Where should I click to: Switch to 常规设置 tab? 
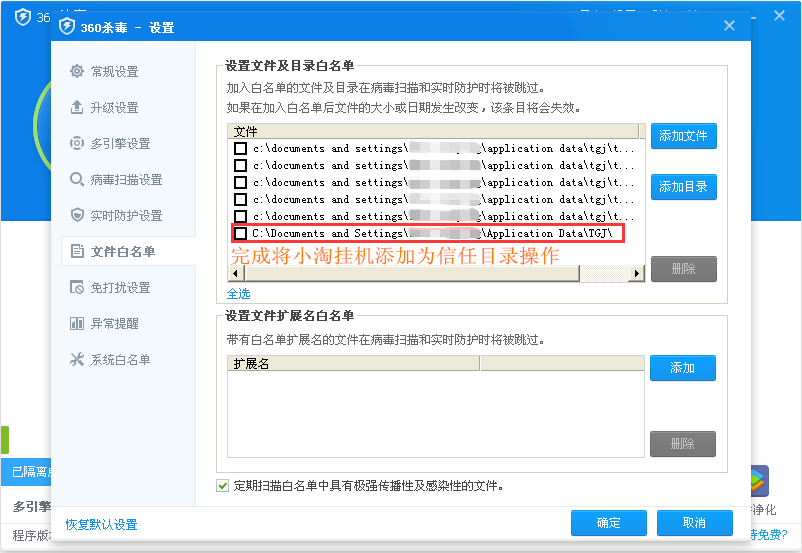(115, 72)
